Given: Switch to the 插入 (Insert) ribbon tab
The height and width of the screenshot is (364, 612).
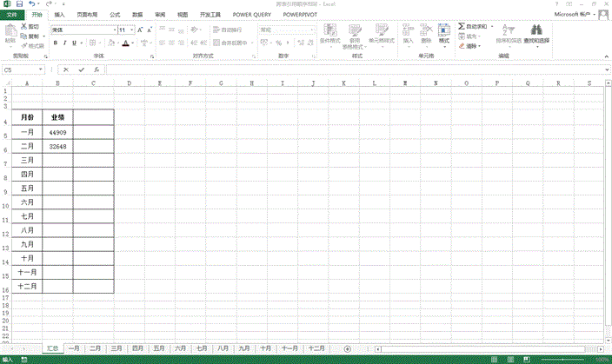Looking at the screenshot, I should [x=59, y=15].
